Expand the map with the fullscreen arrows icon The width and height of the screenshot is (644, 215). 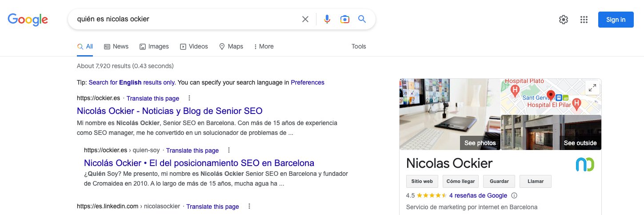[x=592, y=88]
